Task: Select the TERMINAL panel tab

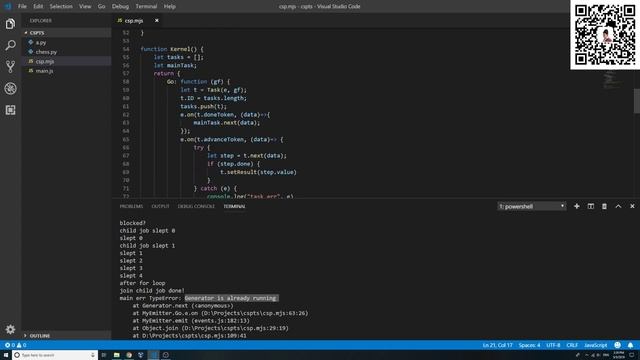Action: pos(234,206)
